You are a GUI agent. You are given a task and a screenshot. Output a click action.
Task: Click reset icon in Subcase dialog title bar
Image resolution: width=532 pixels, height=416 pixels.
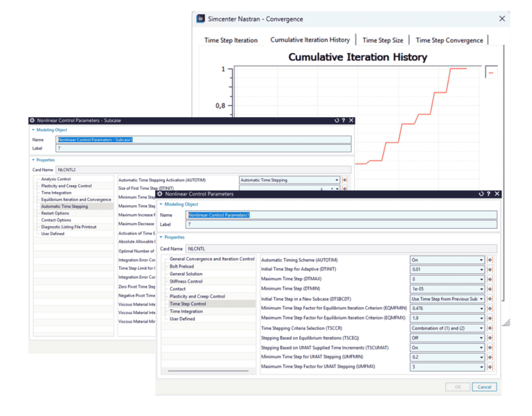click(337, 120)
